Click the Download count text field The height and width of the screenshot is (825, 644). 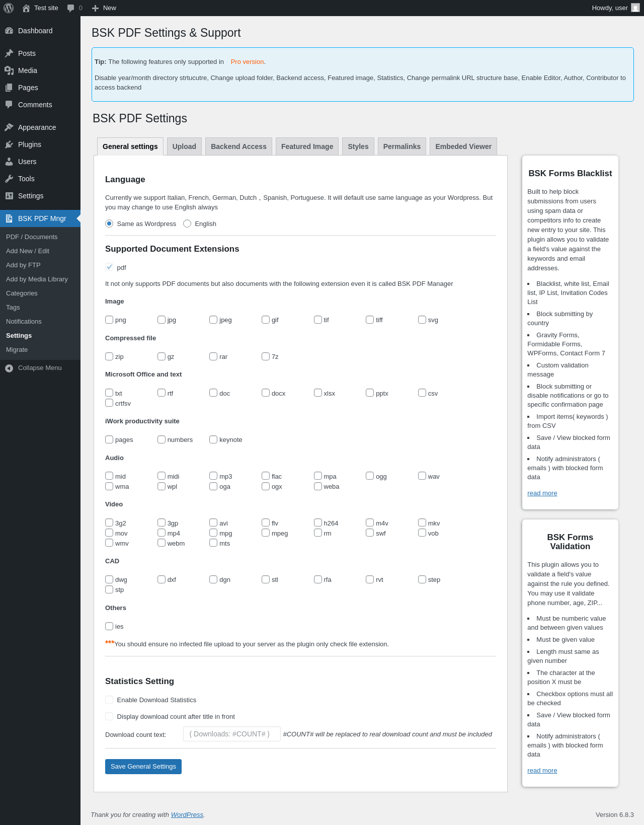232,734
